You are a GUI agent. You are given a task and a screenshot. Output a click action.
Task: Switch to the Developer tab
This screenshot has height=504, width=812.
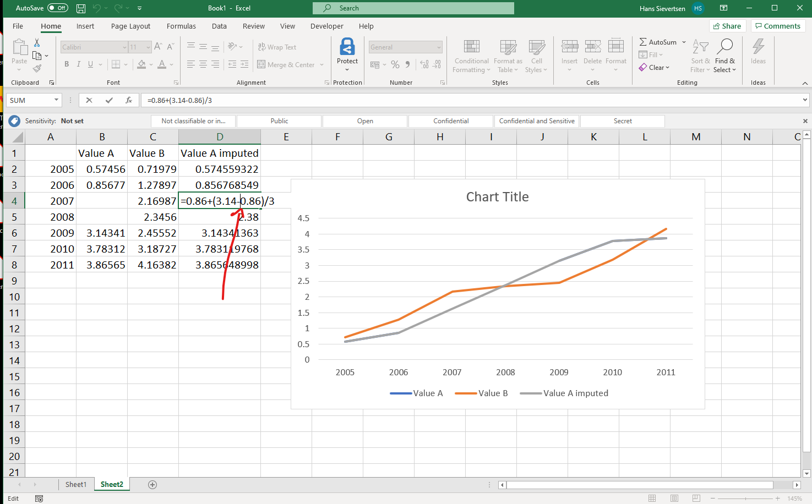(x=326, y=26)
